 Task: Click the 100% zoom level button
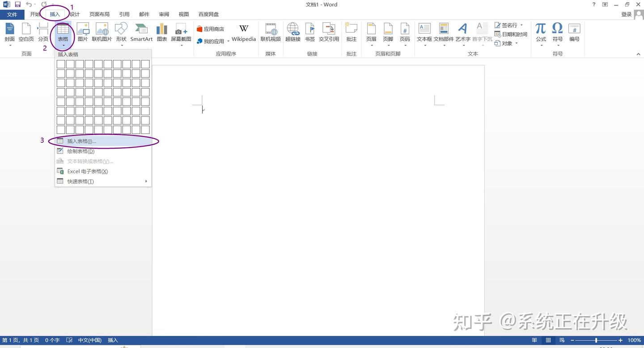click(x=634, y=340)
